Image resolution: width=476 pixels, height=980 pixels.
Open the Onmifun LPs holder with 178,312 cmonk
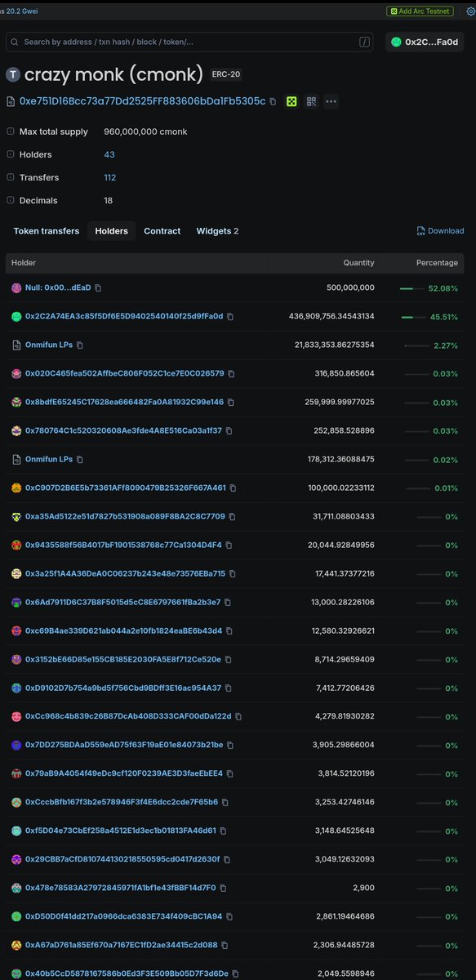[x=49, y=460]
